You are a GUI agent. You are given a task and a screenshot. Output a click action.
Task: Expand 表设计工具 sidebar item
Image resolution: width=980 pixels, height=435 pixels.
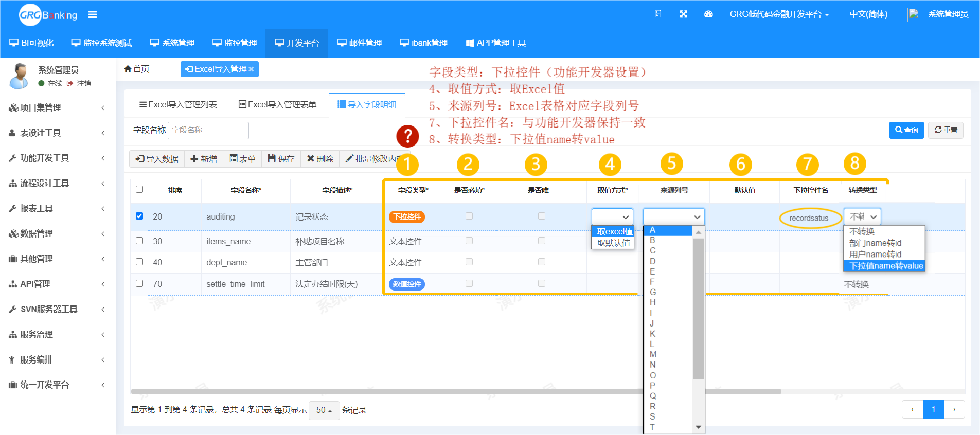click(x=58, y=133)
